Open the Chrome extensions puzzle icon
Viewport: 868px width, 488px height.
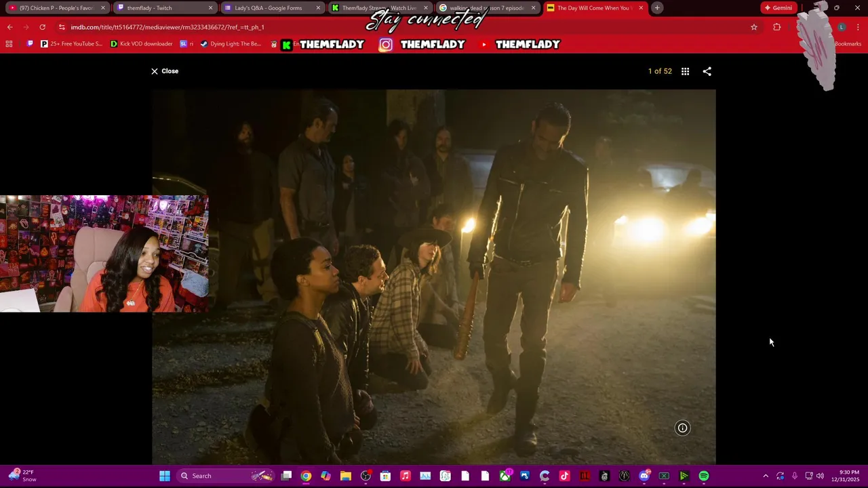click(x=776, y=27)
